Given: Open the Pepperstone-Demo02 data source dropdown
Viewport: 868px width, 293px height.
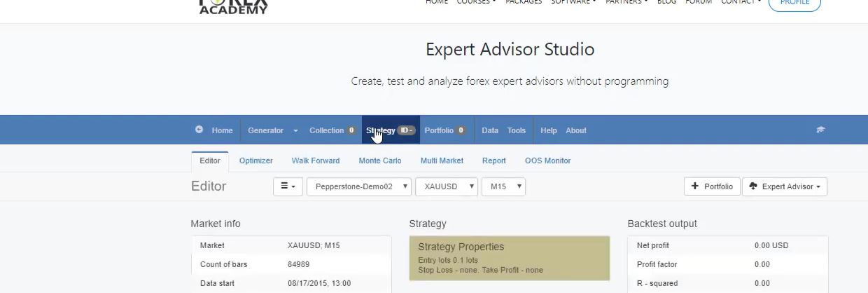Looking at the screenshot, I should pos(358,186).
